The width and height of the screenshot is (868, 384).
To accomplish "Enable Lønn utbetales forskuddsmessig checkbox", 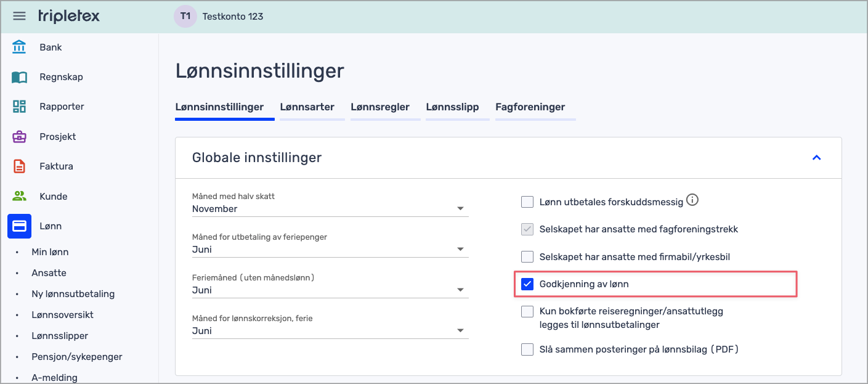I will coord(527,202).
